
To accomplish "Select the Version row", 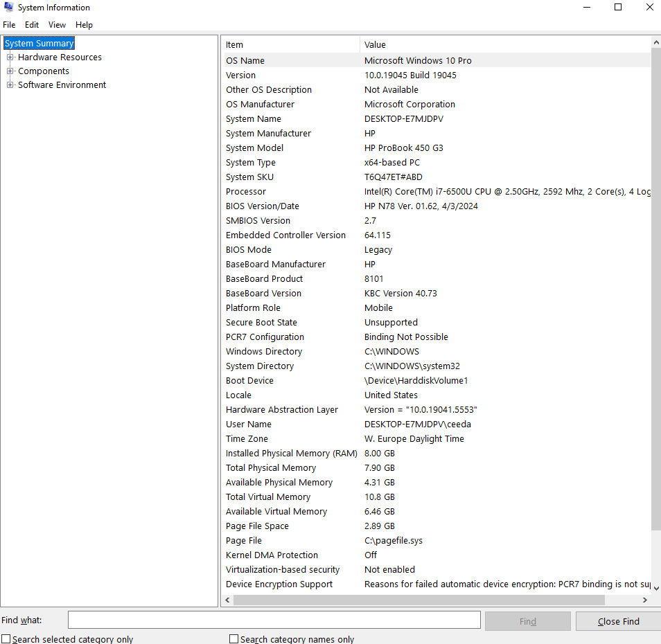I will coord(436,75).
